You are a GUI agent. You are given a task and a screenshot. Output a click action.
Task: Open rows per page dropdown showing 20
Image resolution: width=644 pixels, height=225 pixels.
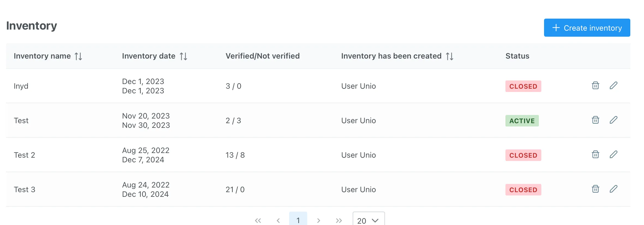(368, 220)
